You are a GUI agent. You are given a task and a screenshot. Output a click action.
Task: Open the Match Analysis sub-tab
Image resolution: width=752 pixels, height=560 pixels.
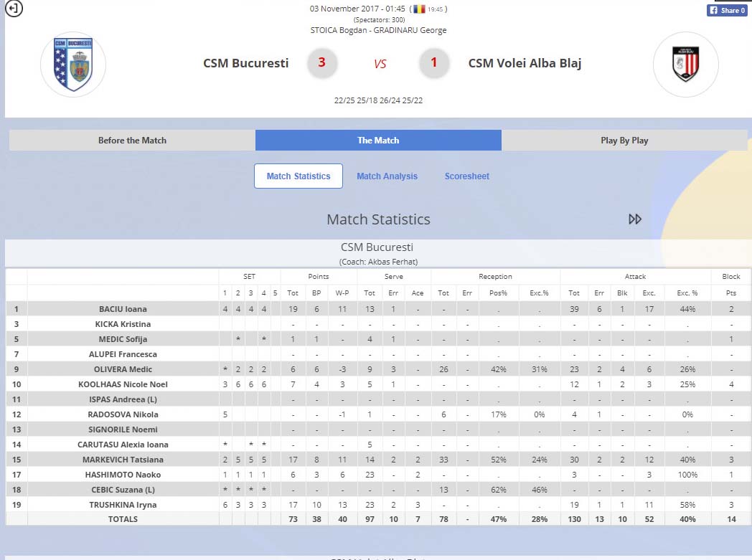point(387,176)
